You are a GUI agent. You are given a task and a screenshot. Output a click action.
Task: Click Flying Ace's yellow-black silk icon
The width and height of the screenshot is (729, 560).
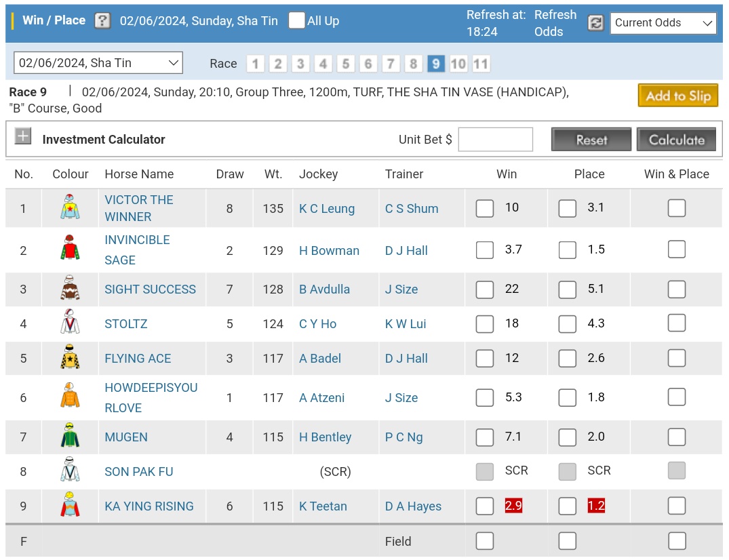tap(70, 357)
